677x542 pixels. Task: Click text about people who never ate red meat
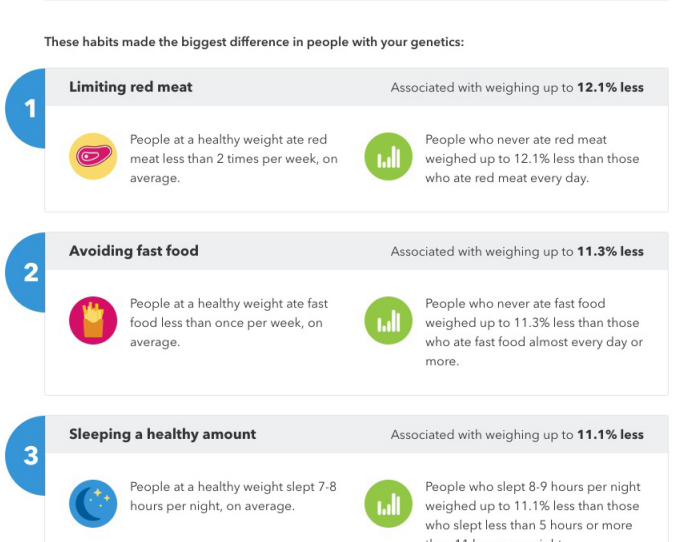click(532, 158)
